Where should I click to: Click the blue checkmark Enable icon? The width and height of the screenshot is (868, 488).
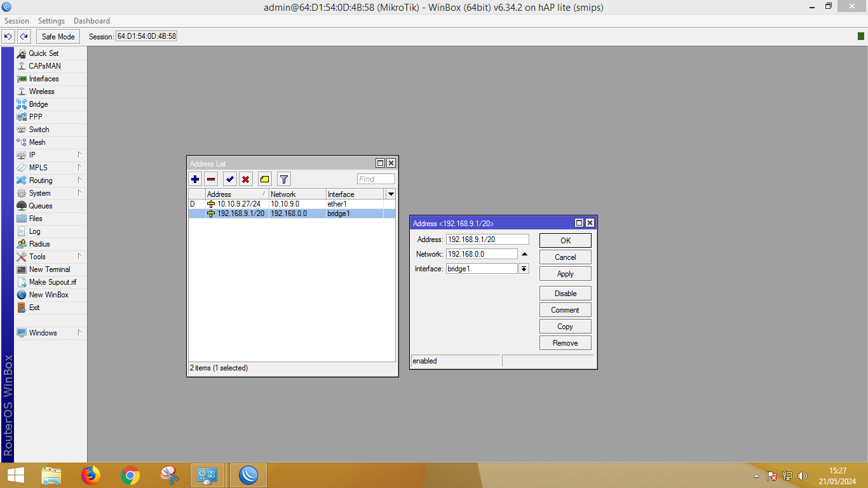(x=230, y=179)
